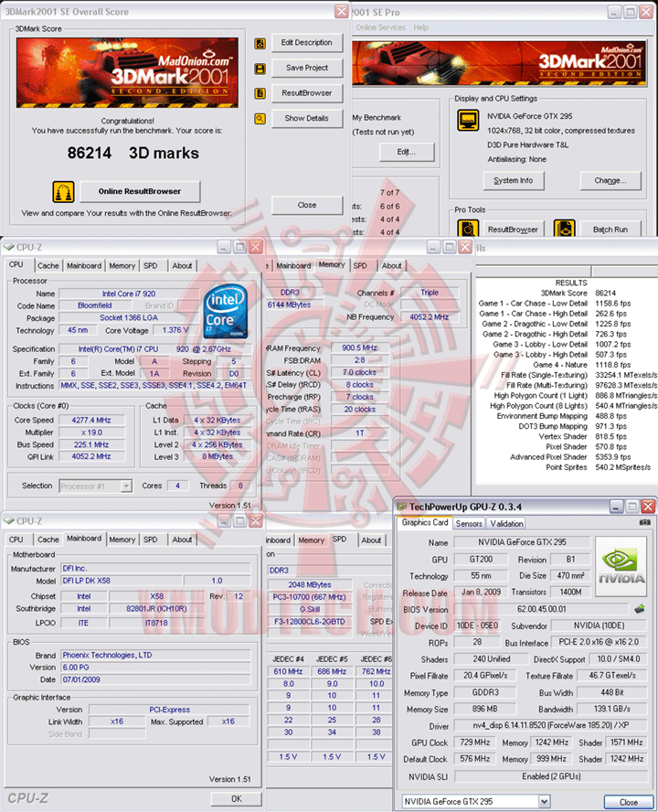The height and width of the screenshot is (812, 658).
Task: Click the GPU-Z camera screenshot icon
Action: pos(644,522)
